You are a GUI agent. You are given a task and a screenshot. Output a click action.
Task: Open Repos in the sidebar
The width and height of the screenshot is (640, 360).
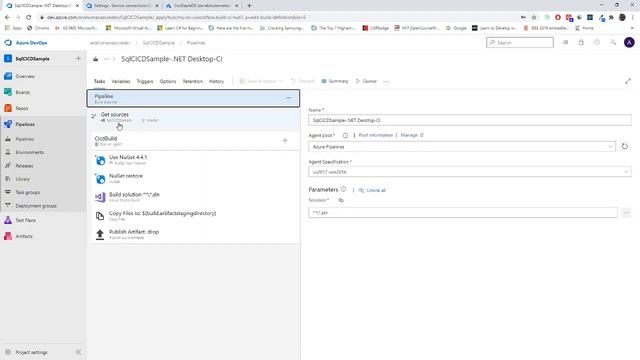22,108
